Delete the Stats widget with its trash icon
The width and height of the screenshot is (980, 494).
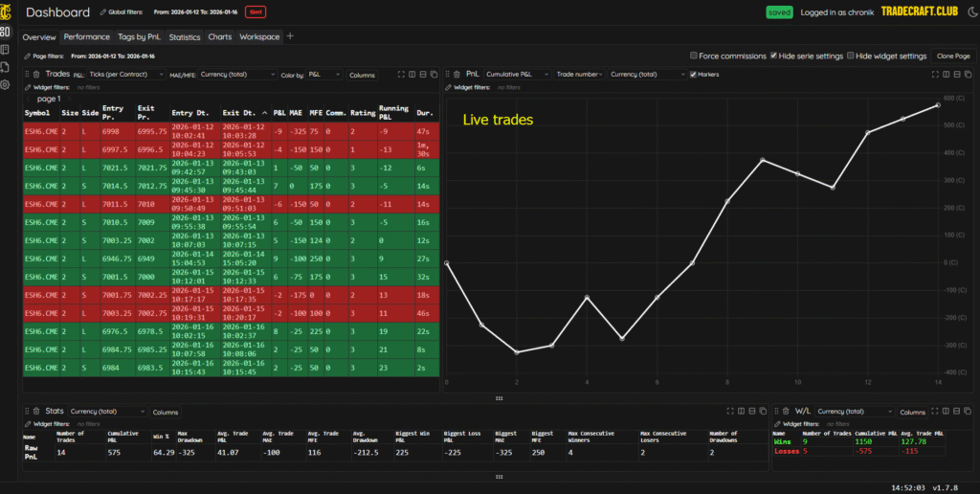pos(36,411)
